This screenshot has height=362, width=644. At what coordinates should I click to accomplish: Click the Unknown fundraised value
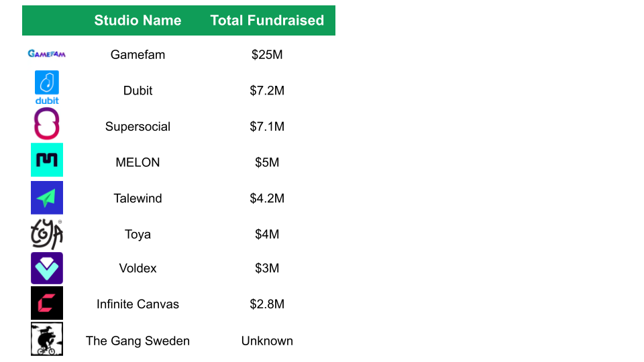click(267, 341)
